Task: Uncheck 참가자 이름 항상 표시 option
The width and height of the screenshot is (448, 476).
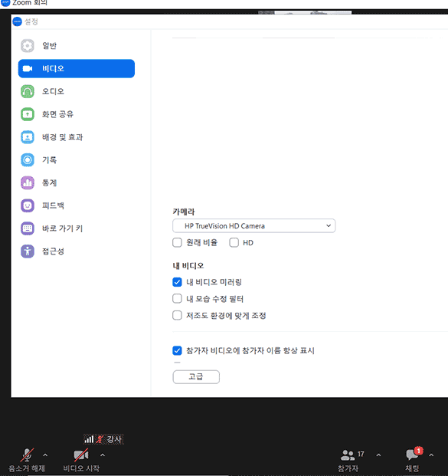Action: click(177, 350)
